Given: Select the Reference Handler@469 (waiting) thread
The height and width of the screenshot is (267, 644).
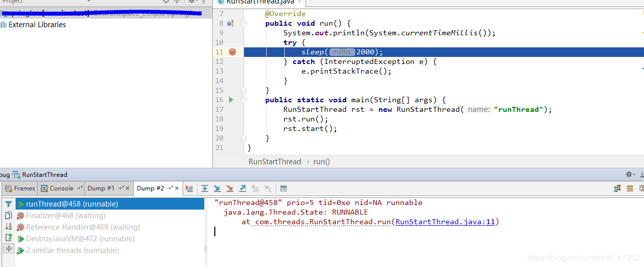Looking at the screenshot, I should click(110, 227).
